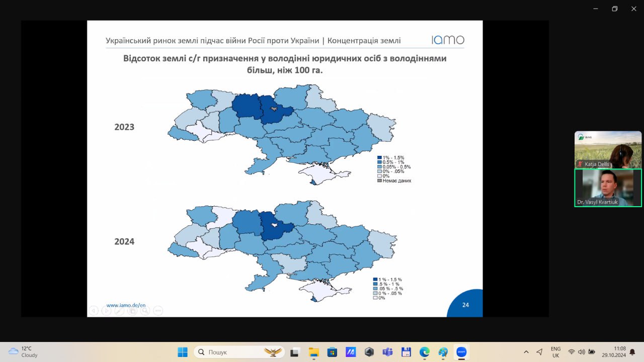
Task: Open the notifications bell in the tray
Action: pyautogui.click(x=632, y=352)
